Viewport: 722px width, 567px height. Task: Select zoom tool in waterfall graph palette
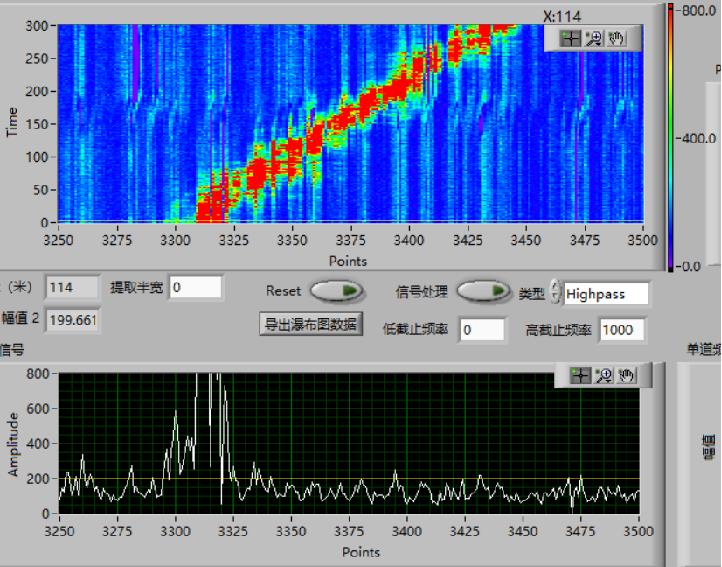tap(594, 38)
